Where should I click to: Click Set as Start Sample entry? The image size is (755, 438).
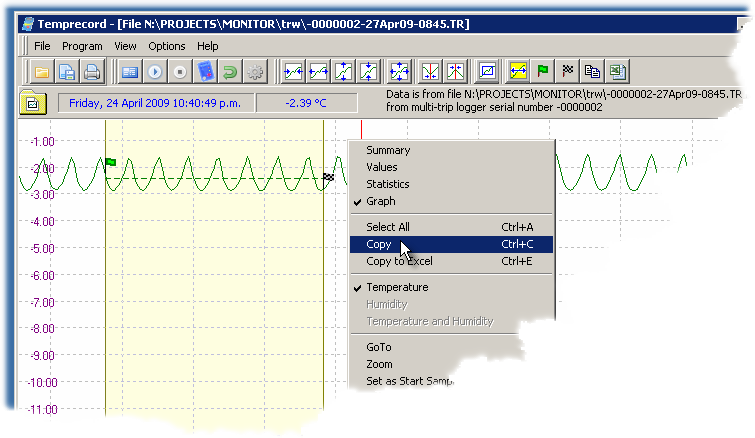tap(409, 381)
